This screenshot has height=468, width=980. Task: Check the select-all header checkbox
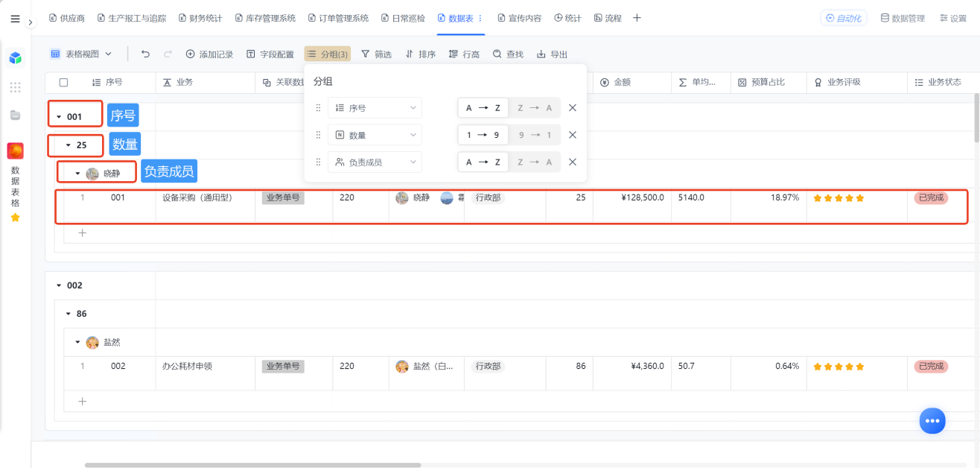click(x=63, y=82)
